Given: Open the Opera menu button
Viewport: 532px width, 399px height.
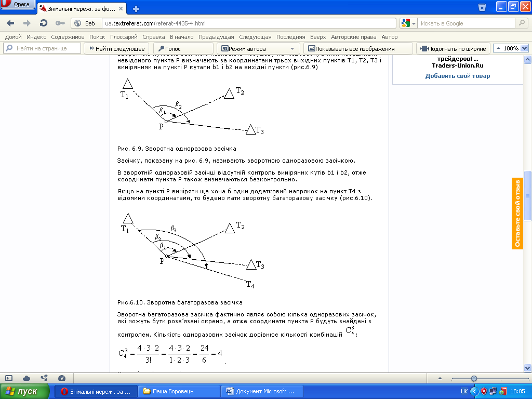Looking at the screenshot, I should pyautogui.click(x=17, y=4).
